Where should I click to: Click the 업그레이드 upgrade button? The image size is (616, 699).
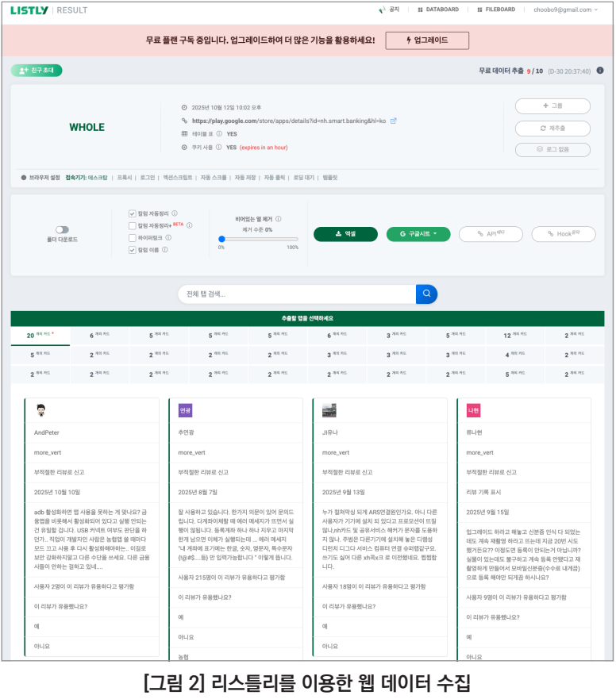click(427, 40)
